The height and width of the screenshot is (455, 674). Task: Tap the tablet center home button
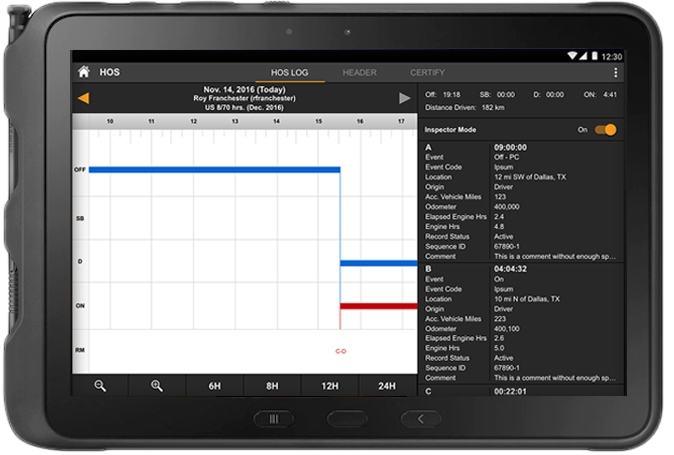tap(347, 419)
